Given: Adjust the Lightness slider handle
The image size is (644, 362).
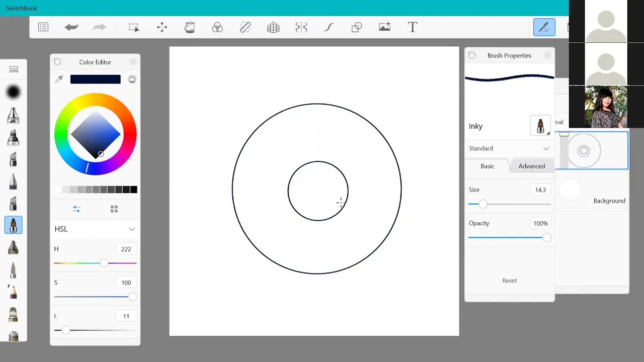Looking at the screenshot, I should [x=65, y=330].
